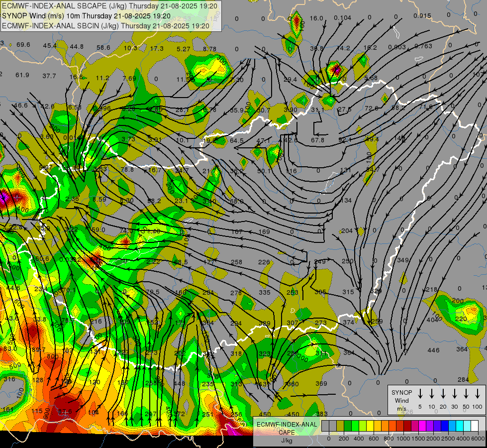Click the map value '61.9'
The width and height of the screenshot is (487, 448).
22,75
